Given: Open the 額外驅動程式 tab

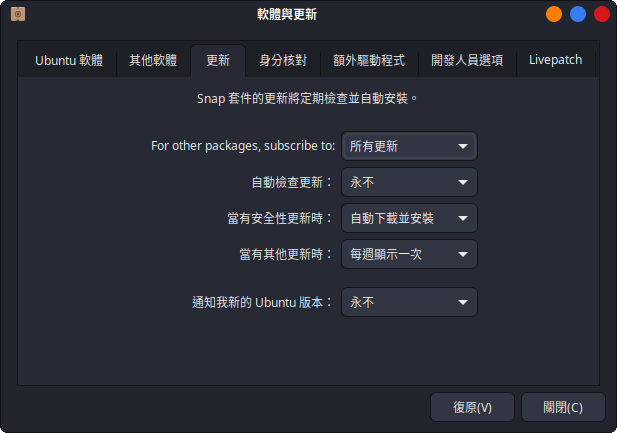Looking at the screenshot, I should [x=369, y=61].
